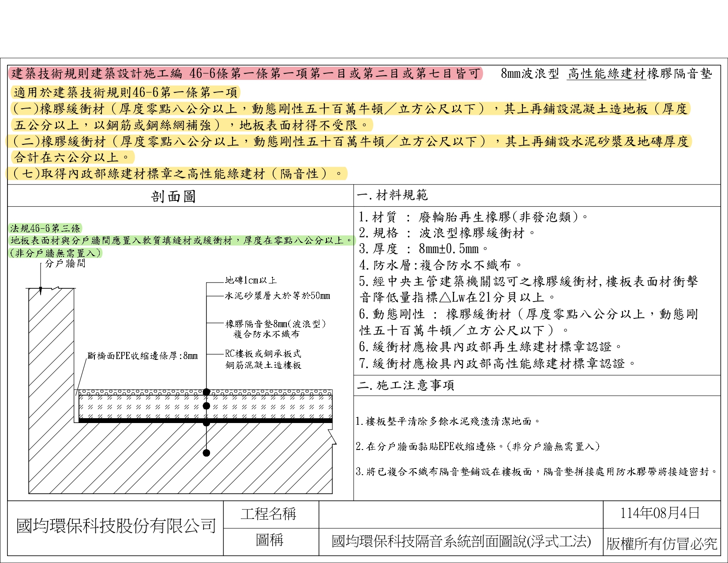
Task: Click the drawing title 國均環保科技隔音系統剖面圖說
Action: point(461,541)
